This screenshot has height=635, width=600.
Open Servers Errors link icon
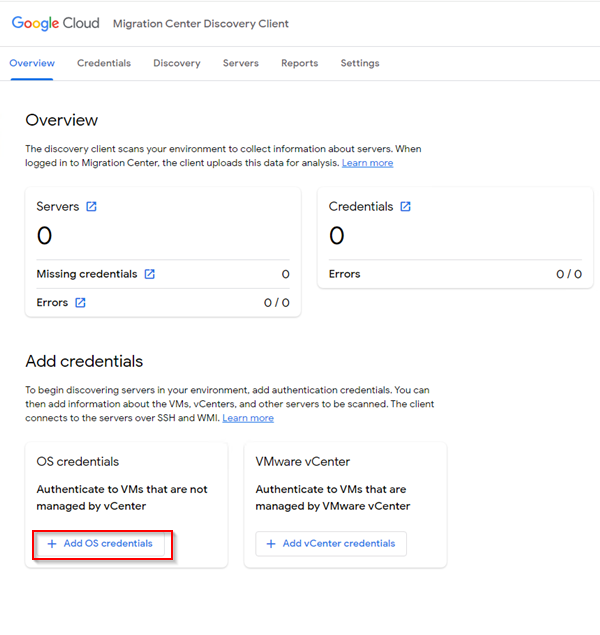coord(80,303)
